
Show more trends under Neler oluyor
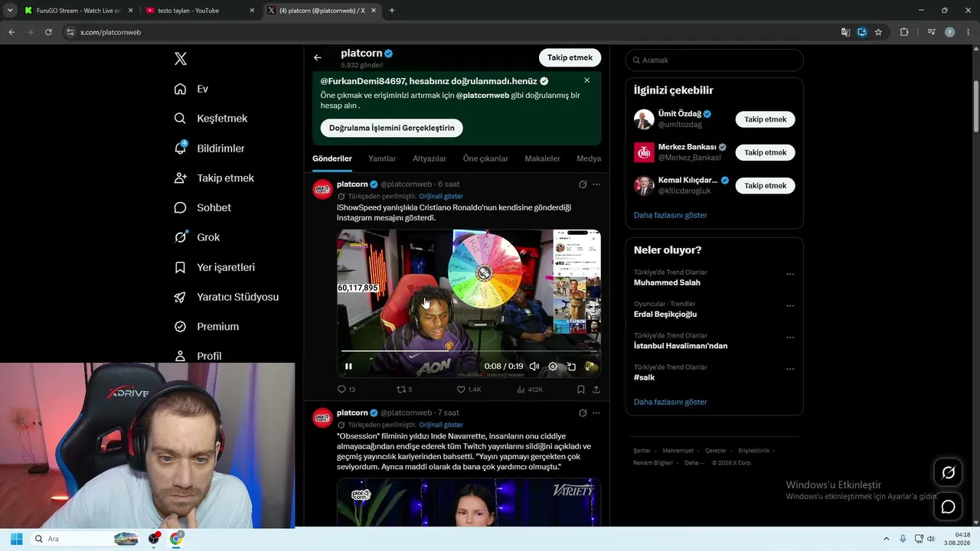click(670, 402)
